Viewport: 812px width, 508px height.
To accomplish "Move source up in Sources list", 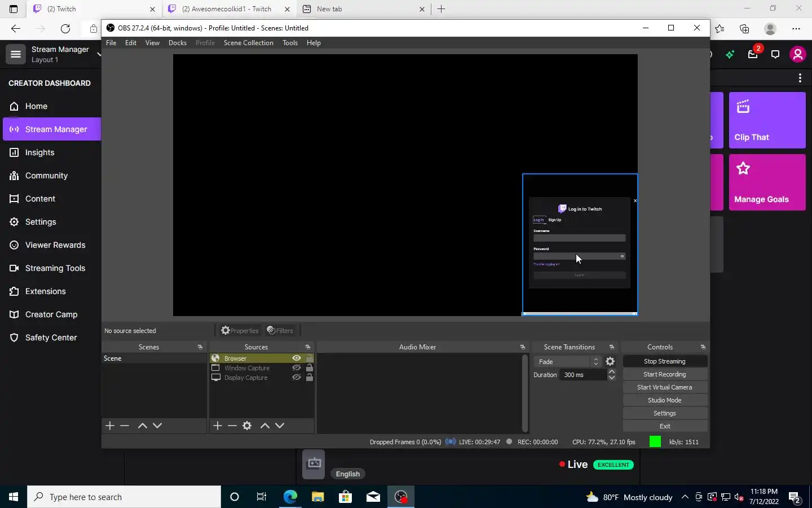I will coord(265,426).
